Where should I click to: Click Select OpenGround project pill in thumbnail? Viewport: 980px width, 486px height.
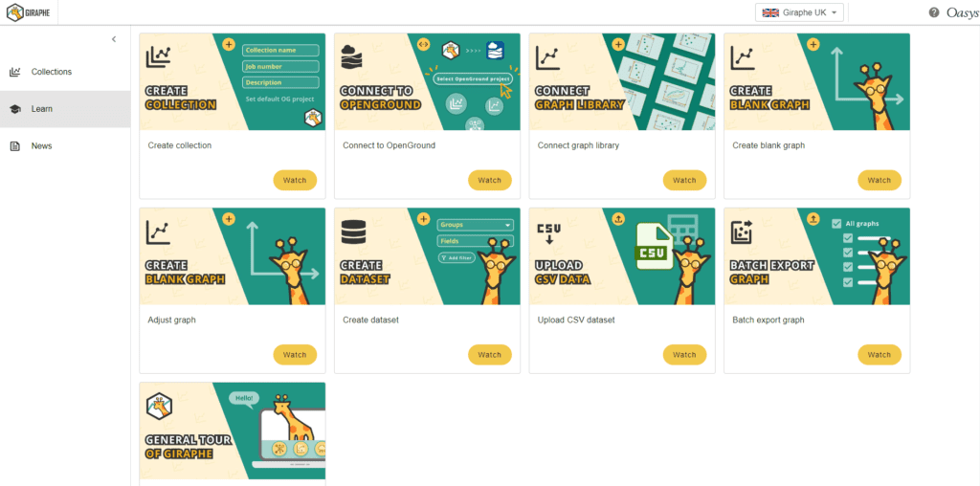[473, 78]
